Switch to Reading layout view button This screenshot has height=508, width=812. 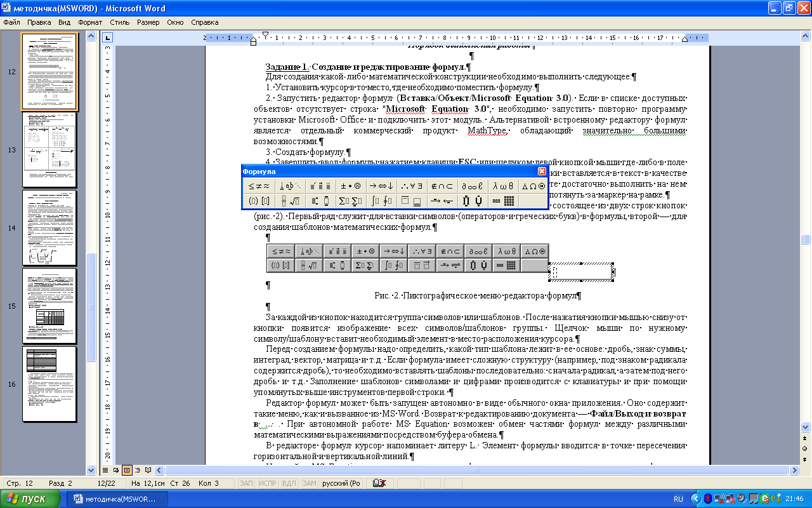pyautogui.click(x=148, y=471)
